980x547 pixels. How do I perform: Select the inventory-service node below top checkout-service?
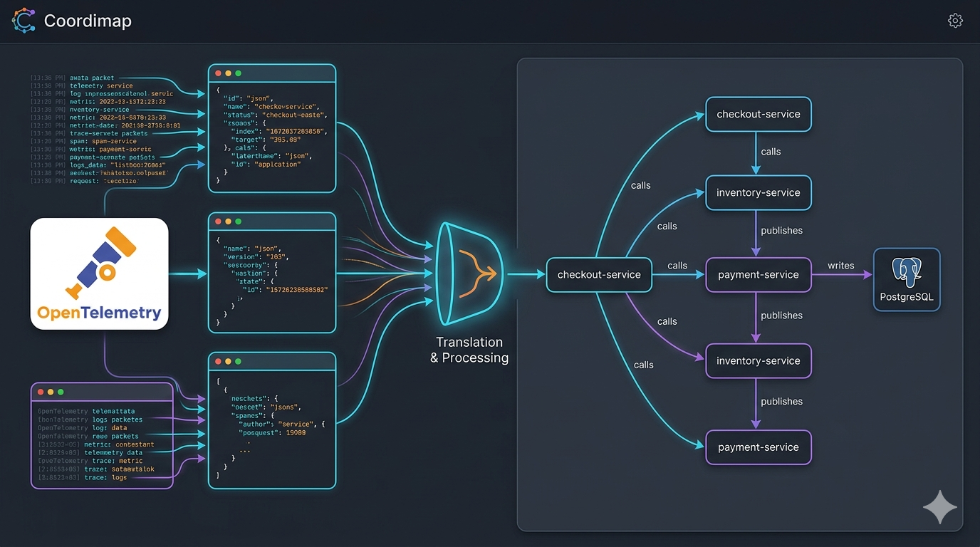coord(759,192)
